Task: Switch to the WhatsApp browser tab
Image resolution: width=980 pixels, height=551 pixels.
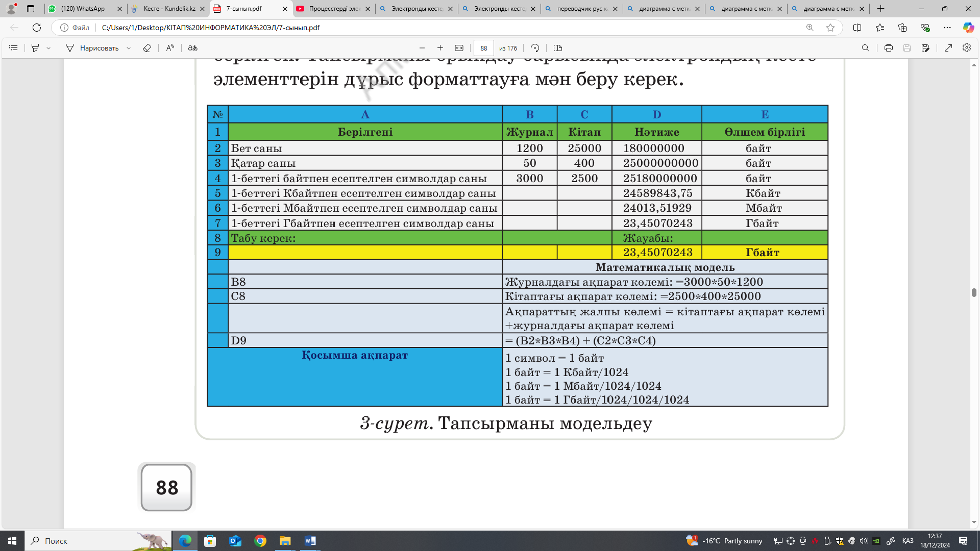Action: pos(83,9)
